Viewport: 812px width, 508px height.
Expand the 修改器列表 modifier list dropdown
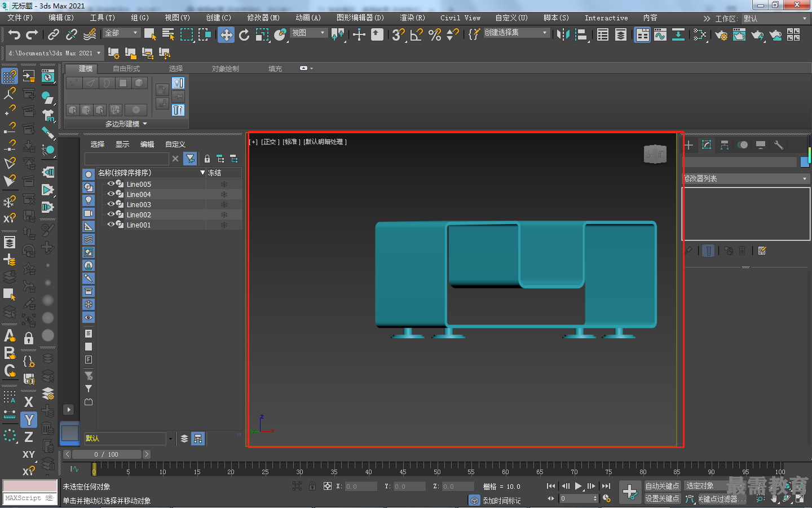click(x=747, y=178)
